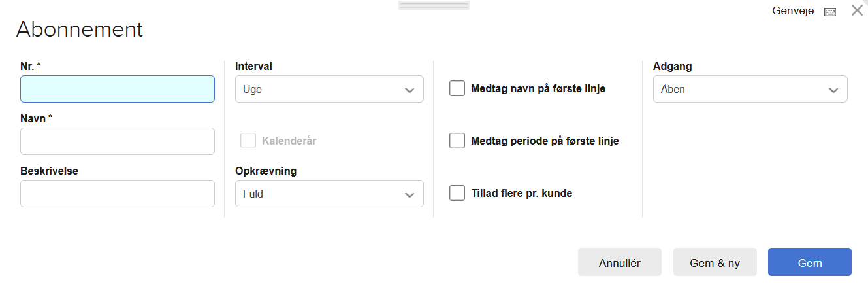Open the Genveje shortcuts link
Viewport: 868px width, 293px height.
pos(793,11)
